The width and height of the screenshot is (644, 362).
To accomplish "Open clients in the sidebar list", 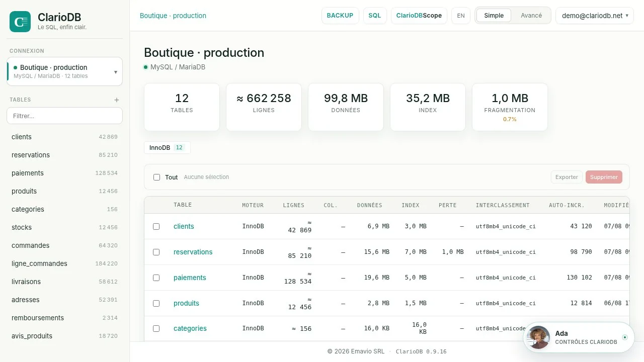I will pyautogui.click(x=64, y=137).
